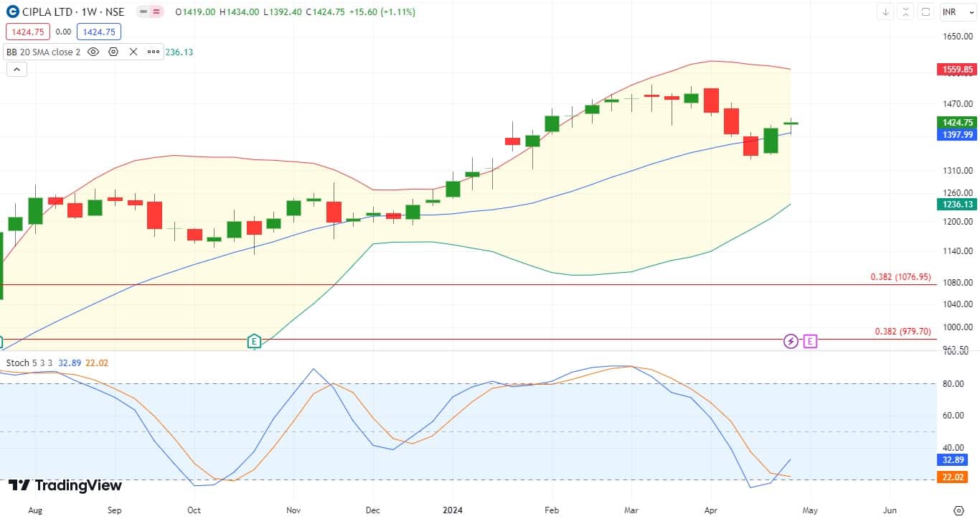980x519 pixels.
Task: Click the collapse pane arrows button
Action: click(x=906, y=12)
